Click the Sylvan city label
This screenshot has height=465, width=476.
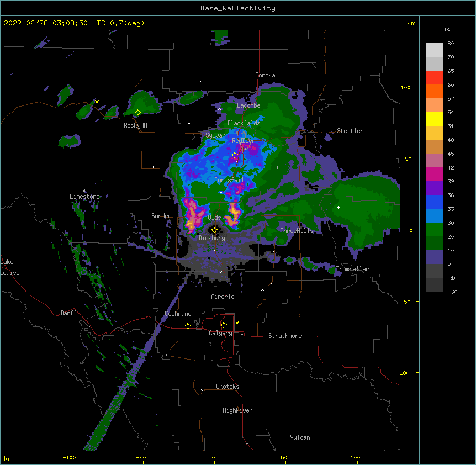215,135
